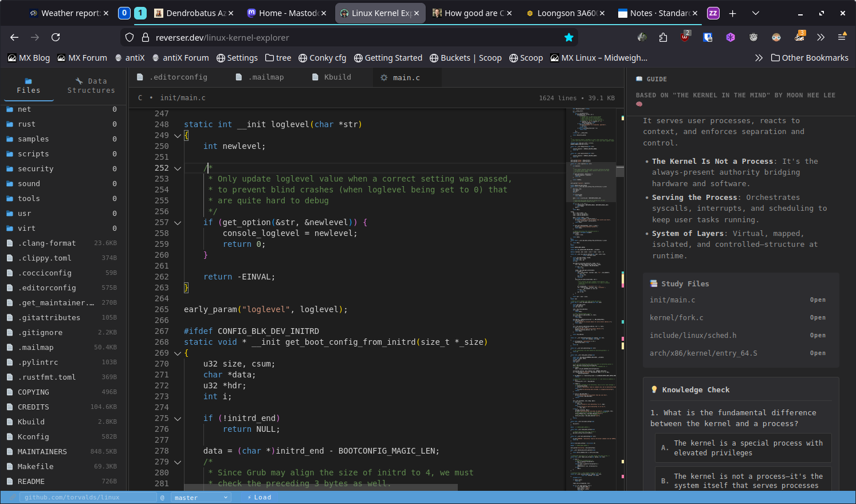Image resolution: width=856 pixels, height=504 pixels.
Task: Choose quiz answer B kernel not a process
Action: pyautogui.click(x=743, y=481)
